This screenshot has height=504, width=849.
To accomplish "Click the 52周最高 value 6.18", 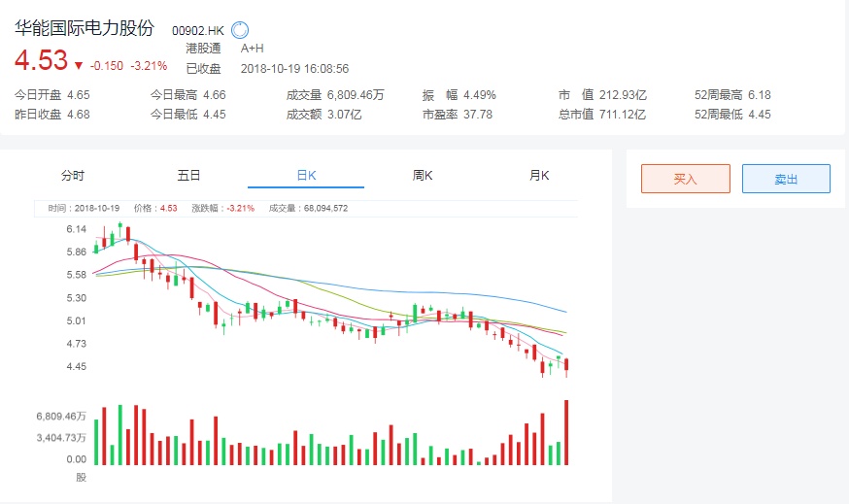I will (x=757, y=95).
